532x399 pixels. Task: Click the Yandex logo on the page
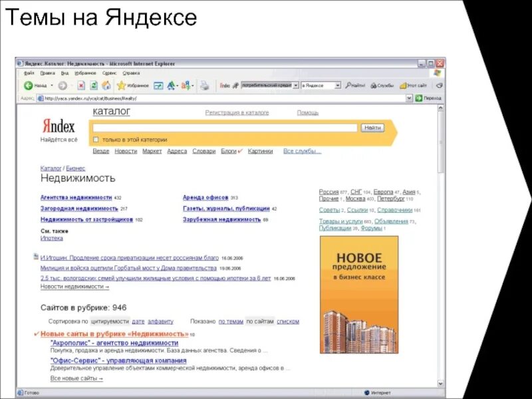(x=59, y=126)
